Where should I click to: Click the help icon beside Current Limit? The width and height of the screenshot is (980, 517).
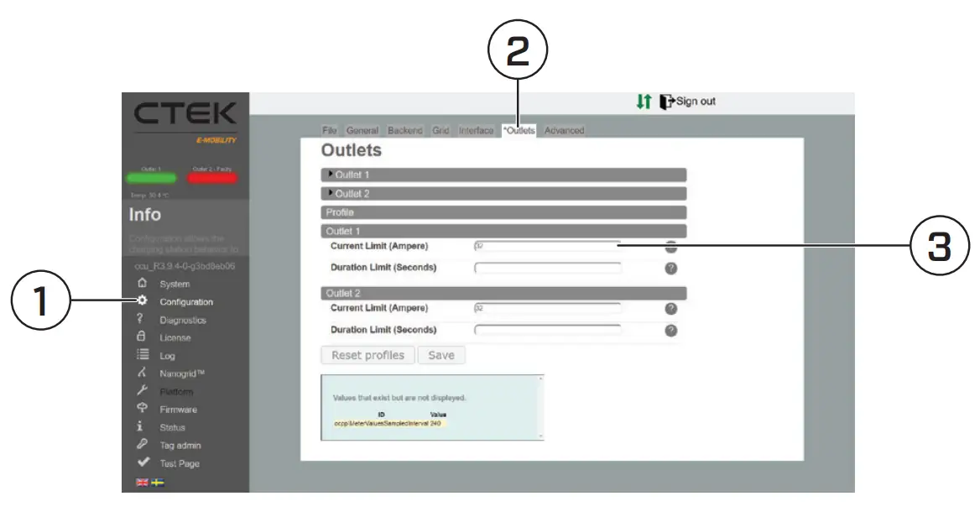[x=670, y=246]
